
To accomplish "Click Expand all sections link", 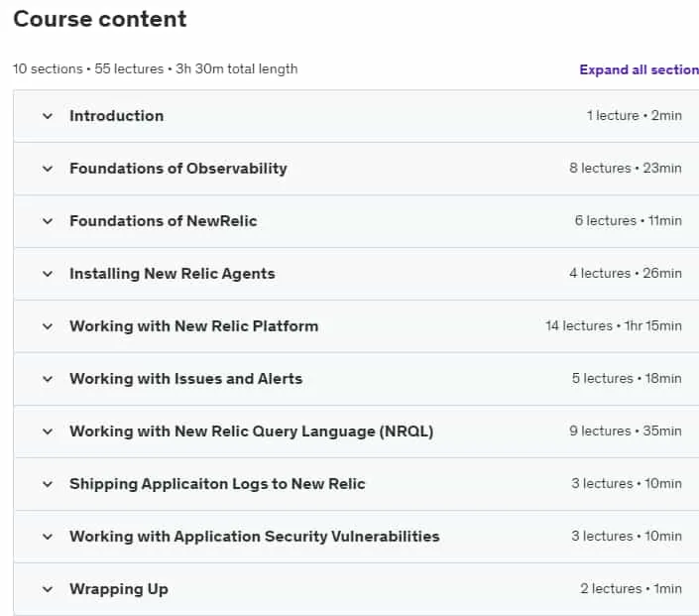I will point(639,69).
